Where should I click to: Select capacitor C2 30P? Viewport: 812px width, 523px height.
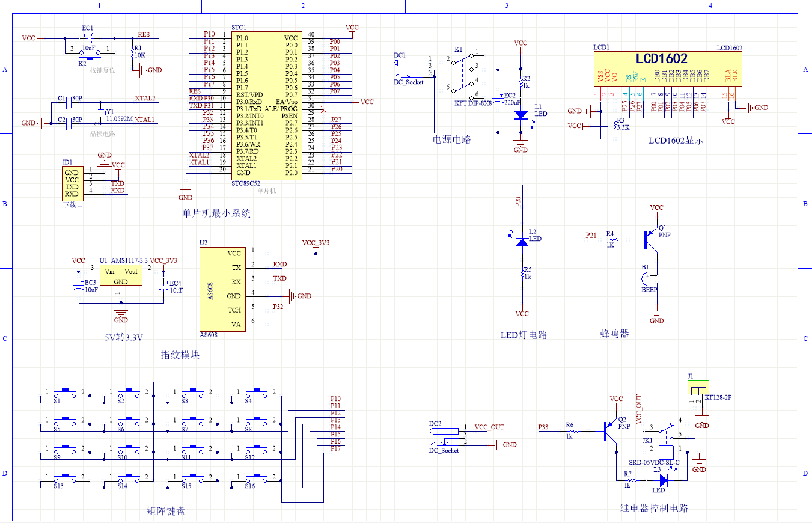(67, 124)
